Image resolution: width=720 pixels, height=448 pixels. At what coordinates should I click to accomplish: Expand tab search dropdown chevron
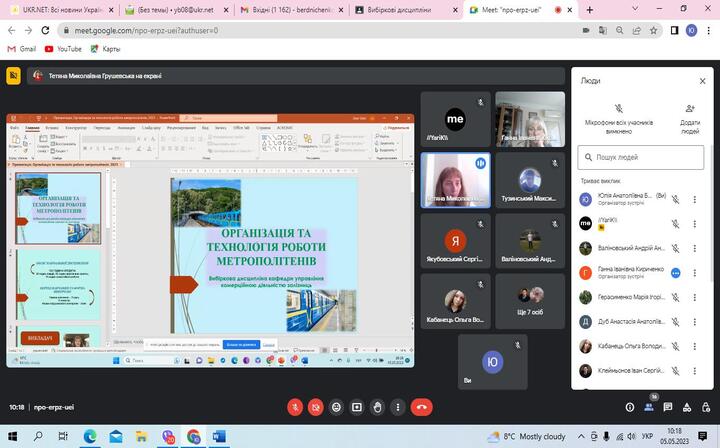click(x=636, y=9)
